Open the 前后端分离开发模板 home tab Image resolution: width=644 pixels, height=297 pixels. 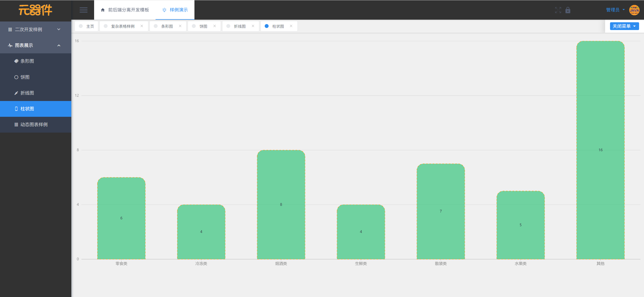[125, 10]
